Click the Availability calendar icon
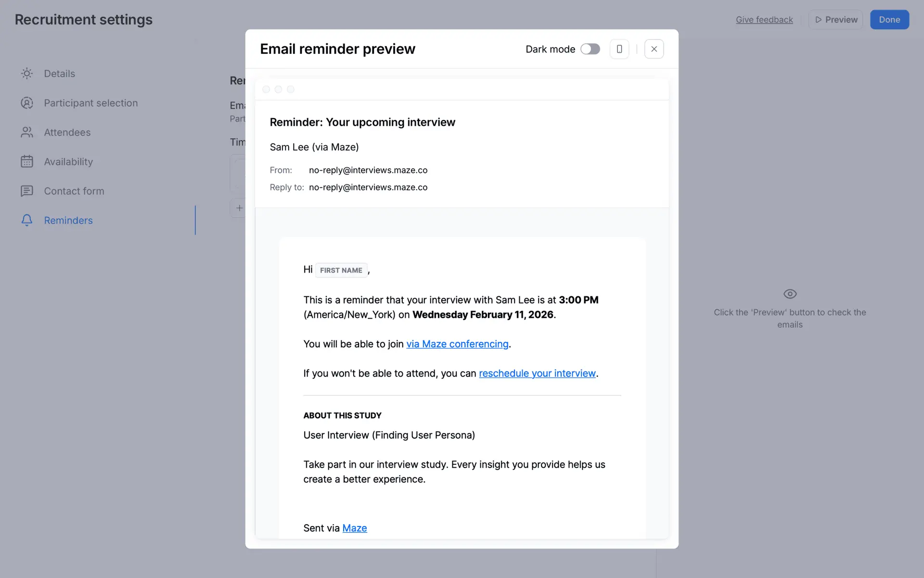This screenshot has height=578, width=924. pos(27,162)
